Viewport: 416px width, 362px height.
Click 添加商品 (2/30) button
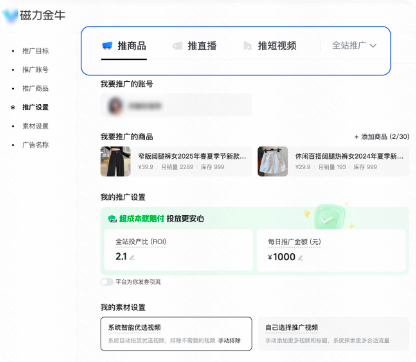382,137
